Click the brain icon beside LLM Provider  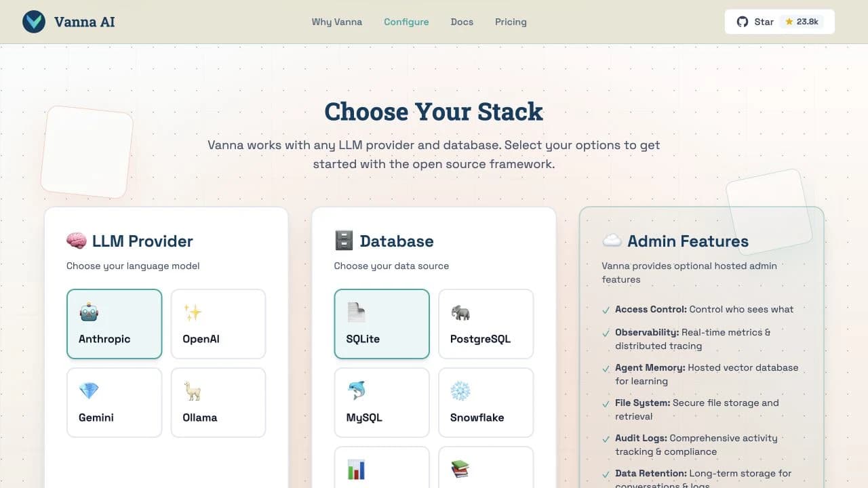click(77, 241)
